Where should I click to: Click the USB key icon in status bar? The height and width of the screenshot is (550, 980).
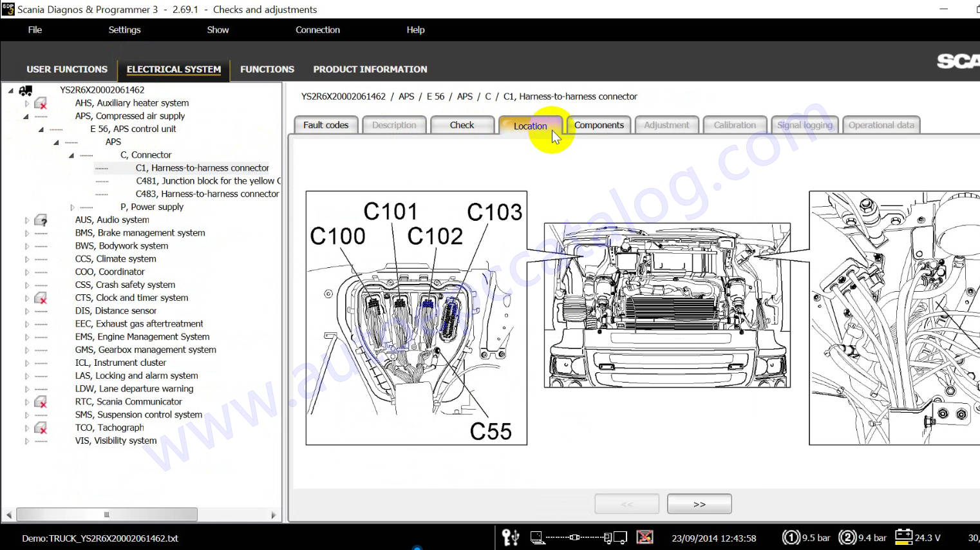(x=510, y=537)
